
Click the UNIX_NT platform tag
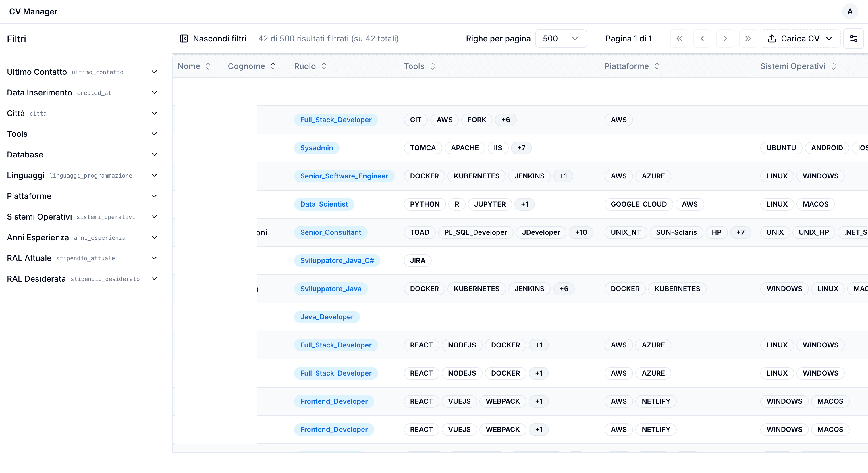[x=626, y=232]
